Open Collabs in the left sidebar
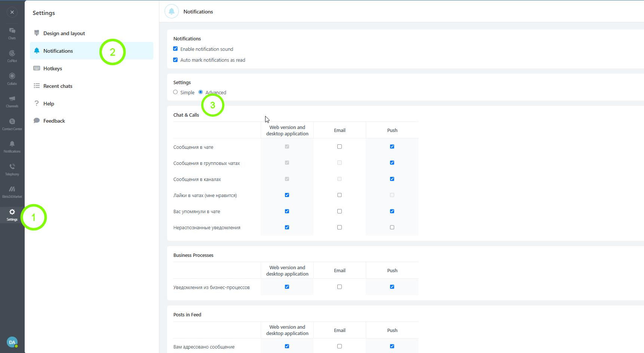 12,79
